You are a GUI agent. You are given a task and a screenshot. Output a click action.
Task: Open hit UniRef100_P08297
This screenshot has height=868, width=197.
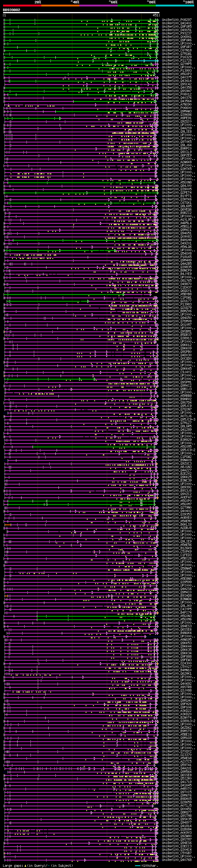pyautogui.click(x=177, y=20)
